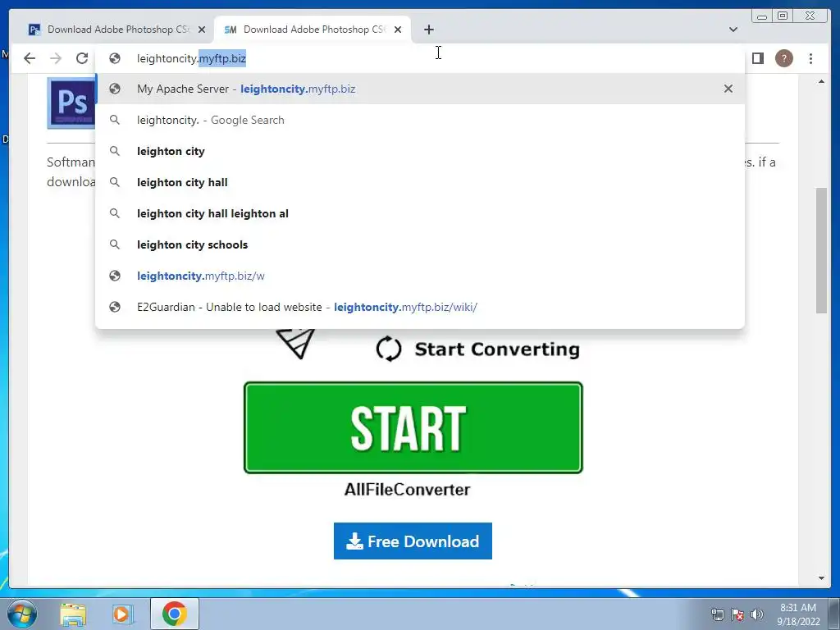Launch Windows Media Player from taskbar

coord(123,614)
